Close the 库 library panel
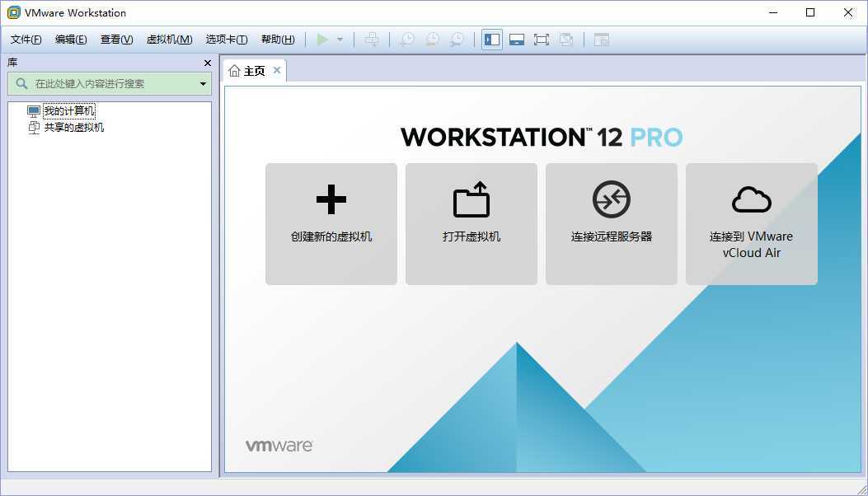This screenshot has width=868, height=496. click(208, 63)
